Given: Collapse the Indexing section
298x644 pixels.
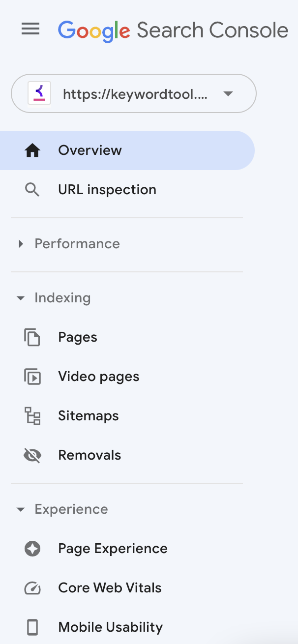Looking at the screenshot, I should point(20,298).
